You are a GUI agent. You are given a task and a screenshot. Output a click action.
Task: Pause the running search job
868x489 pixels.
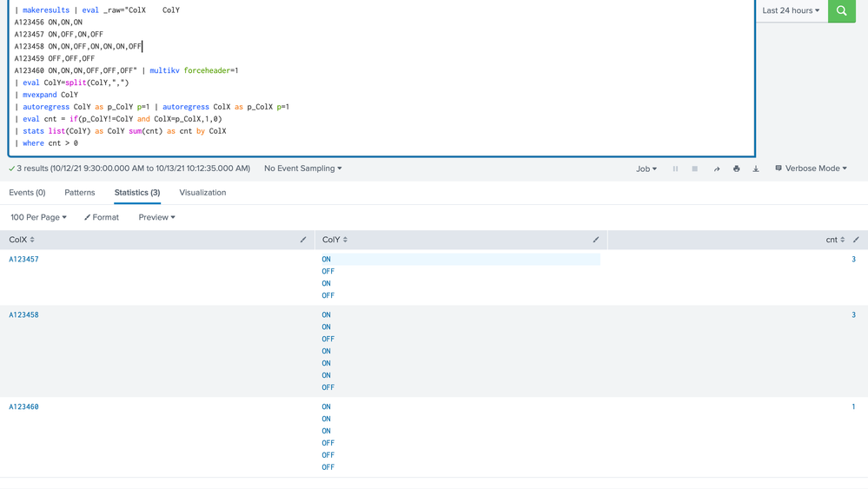click(x=675, y=169)
